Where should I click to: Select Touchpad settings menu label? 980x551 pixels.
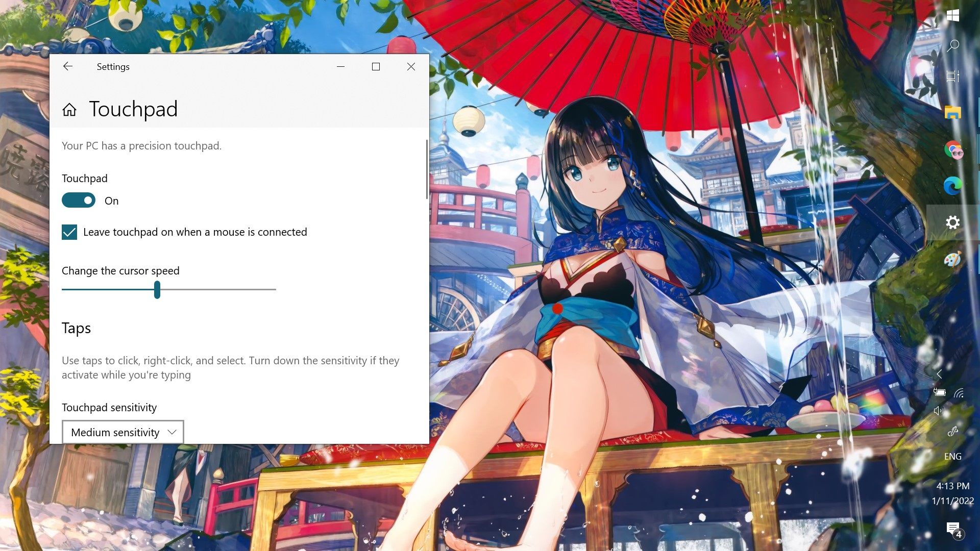(x=133, y=108)
